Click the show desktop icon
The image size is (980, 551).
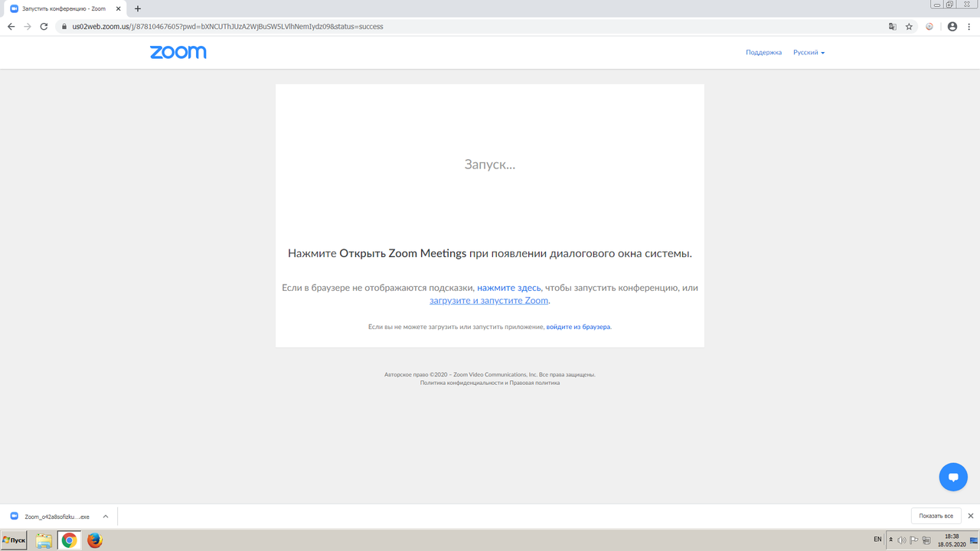975,540
